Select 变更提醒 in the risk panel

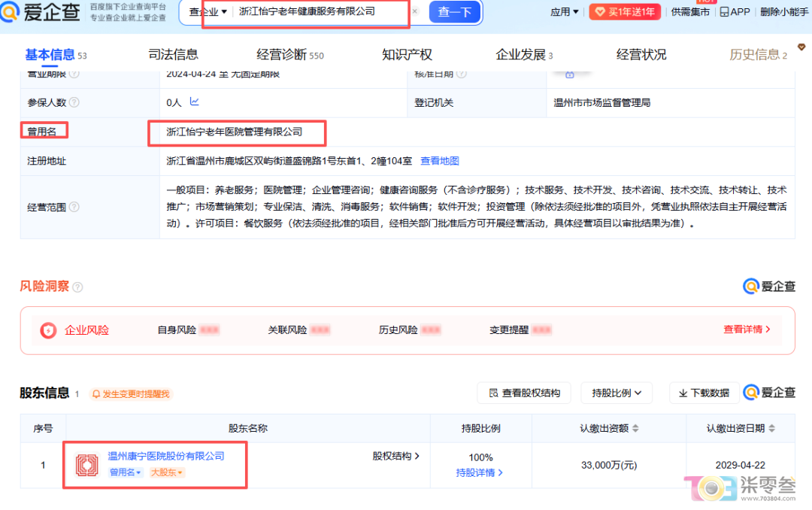[x=520, y=329]
